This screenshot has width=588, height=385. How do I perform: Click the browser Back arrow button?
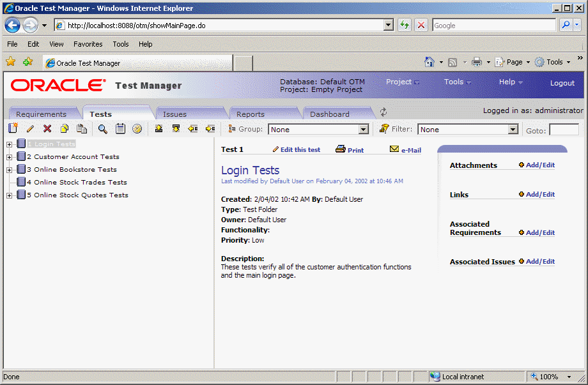12,26
